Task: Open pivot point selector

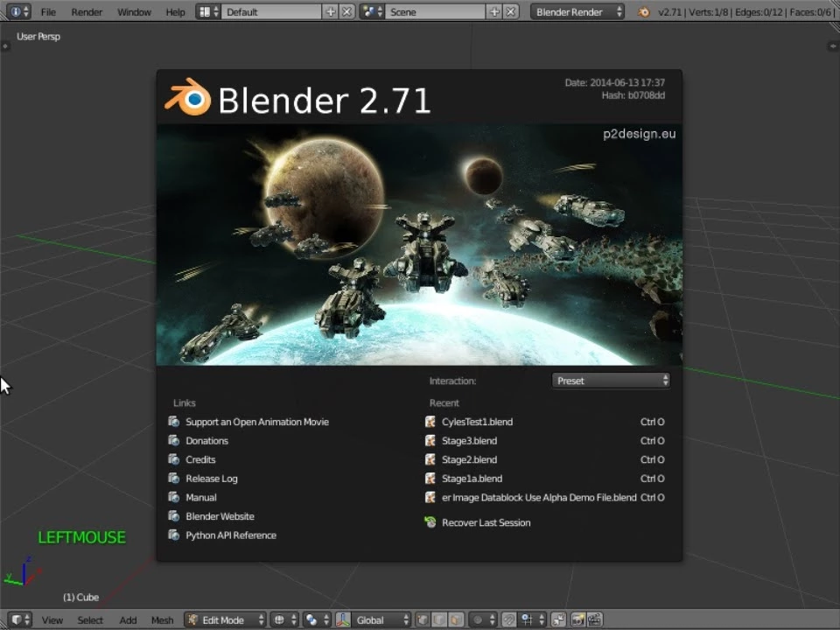Action: click(317, 619)
